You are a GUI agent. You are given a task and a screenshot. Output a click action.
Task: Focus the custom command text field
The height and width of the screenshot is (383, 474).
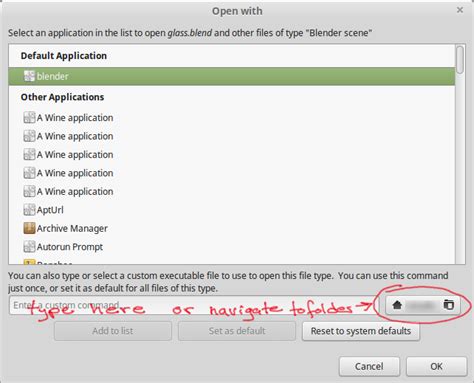194,305
